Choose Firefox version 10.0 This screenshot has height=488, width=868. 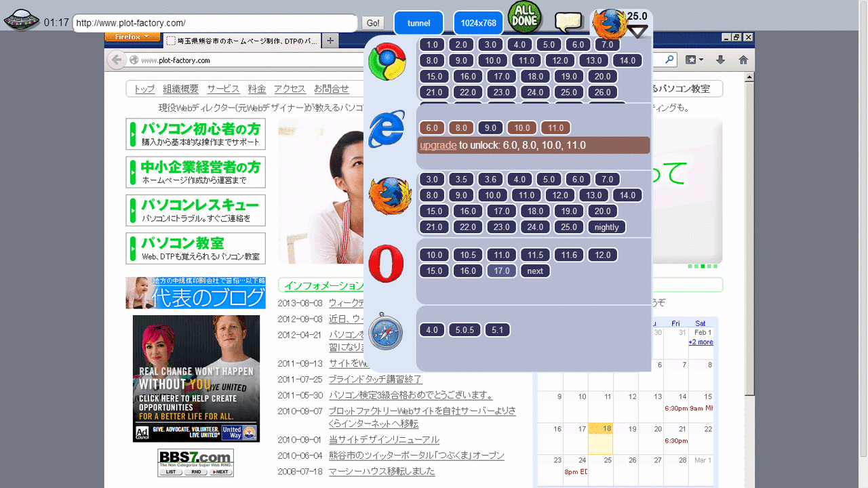pyautogui.click(x=493, y=195)
